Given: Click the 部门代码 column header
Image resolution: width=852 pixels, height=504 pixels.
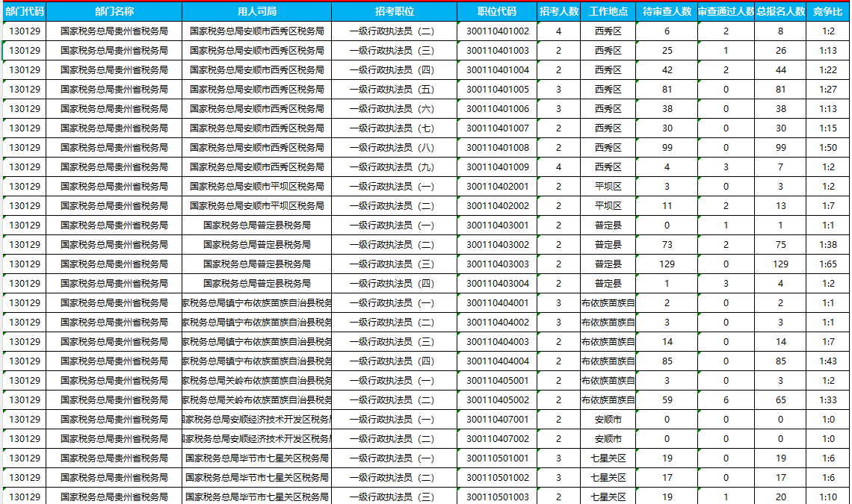Looking at the screenshot, I should pyautogui.click(x=24, y=12).
